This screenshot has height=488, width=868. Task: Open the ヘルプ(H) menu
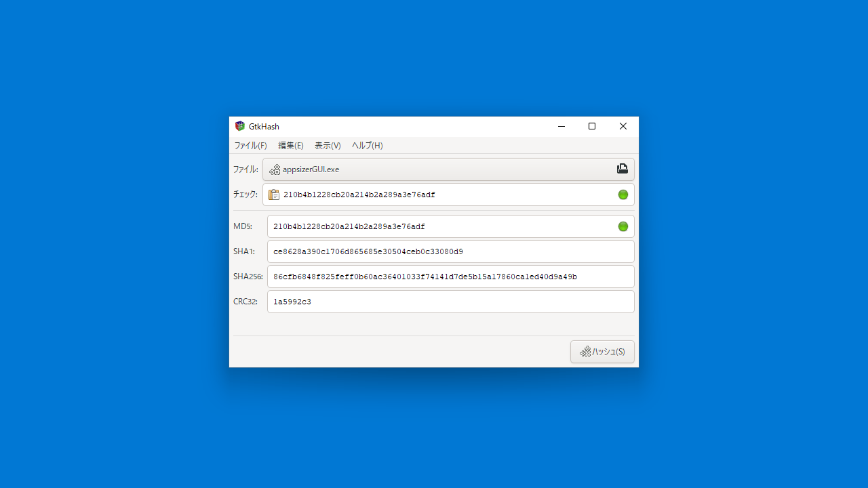click(367, 146)
